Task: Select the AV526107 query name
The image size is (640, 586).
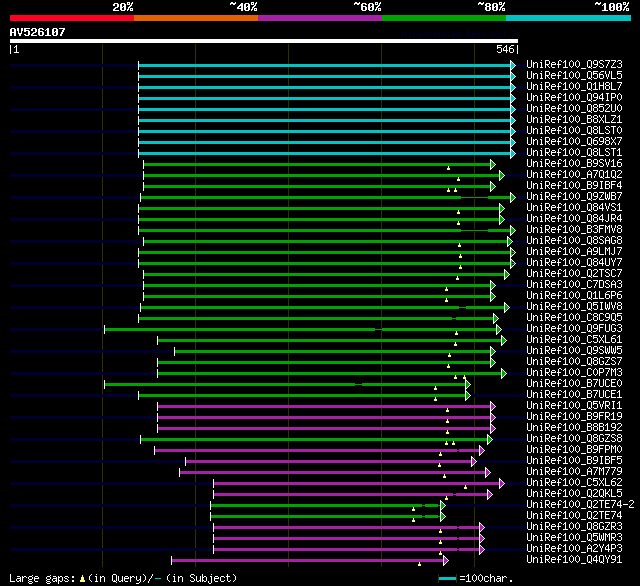Action: click(x=38, y=32)
